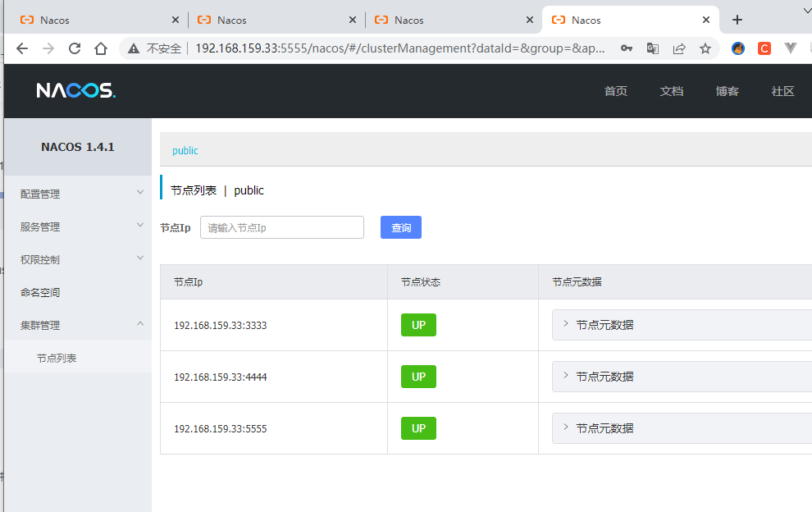Close the third Nacos tab
The image size is (812, 512).
(x=529, y=20)
